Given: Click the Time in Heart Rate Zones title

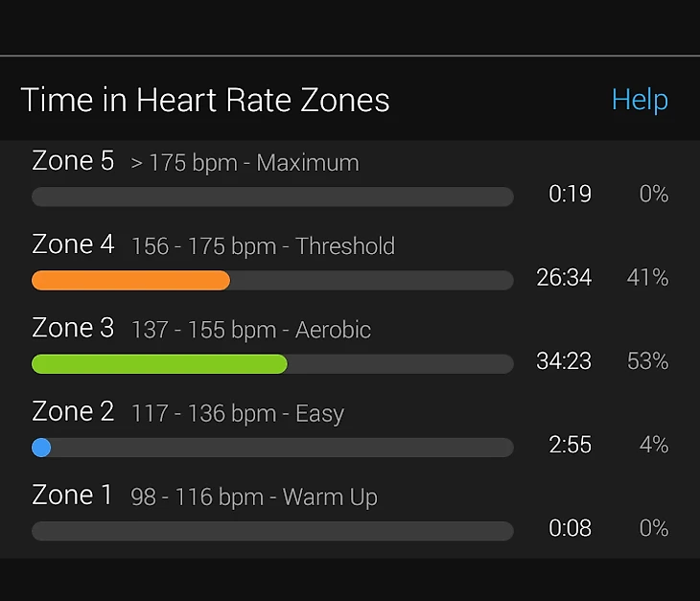Looking at the screenshot, I should click(205, 100).
